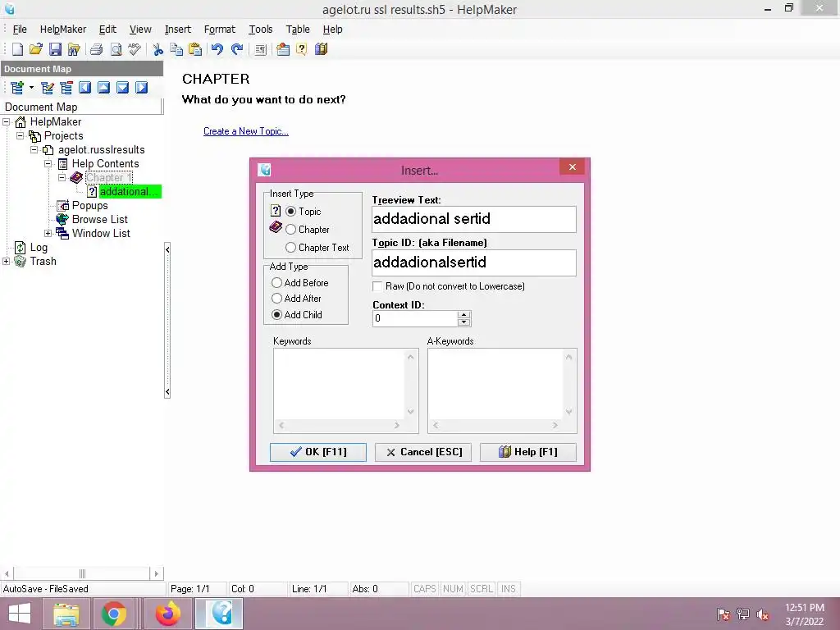Select the addational topic in tree
The image size is (840, 630).
click(130, 192)
